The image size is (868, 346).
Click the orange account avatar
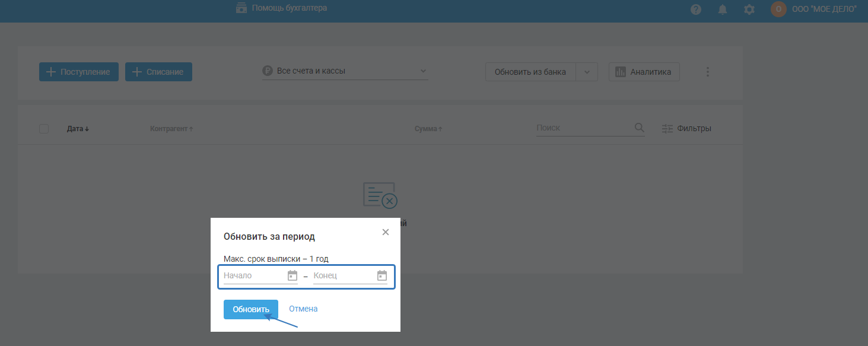[x=778, y=9]
